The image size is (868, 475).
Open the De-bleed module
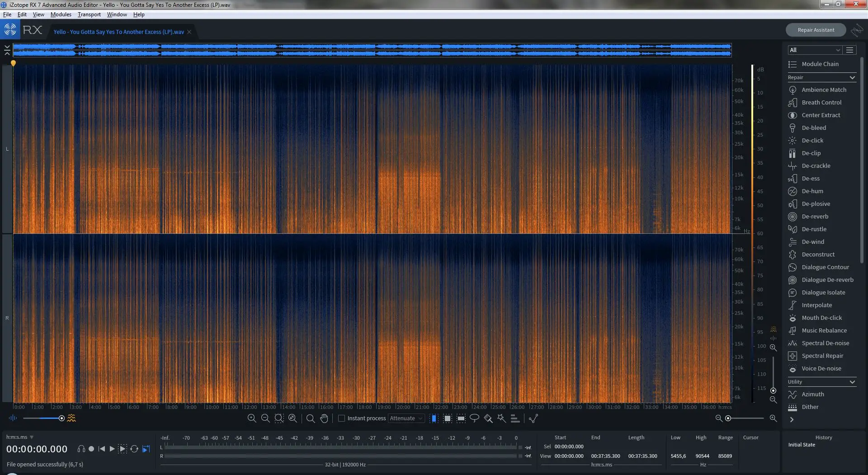click(x=807, y=128)
